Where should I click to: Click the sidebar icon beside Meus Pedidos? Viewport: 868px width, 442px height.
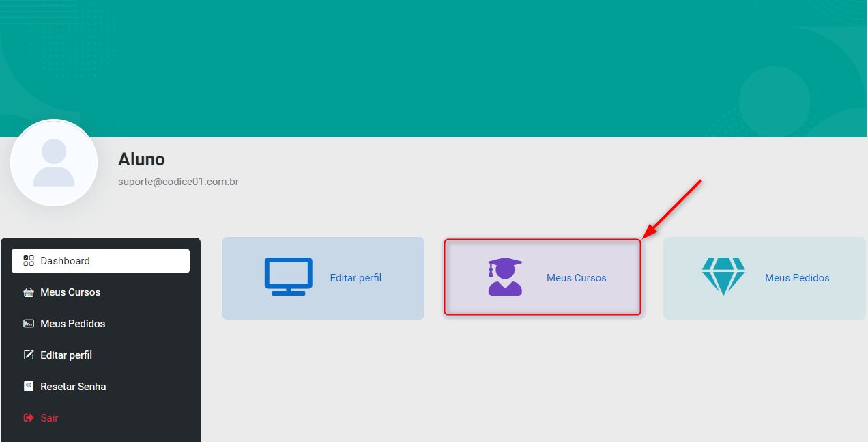[29, 324]
